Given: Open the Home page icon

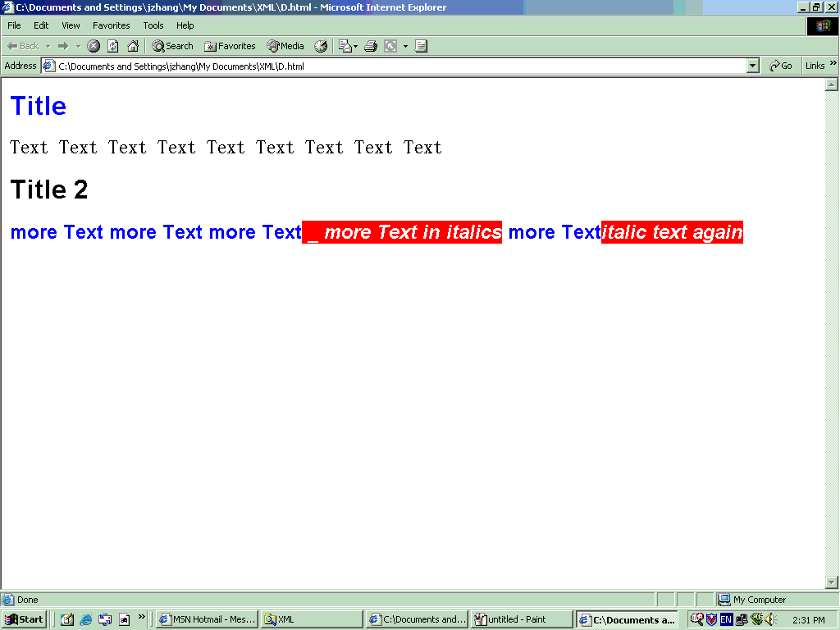Looking at the screenshot, I should 132,46.
